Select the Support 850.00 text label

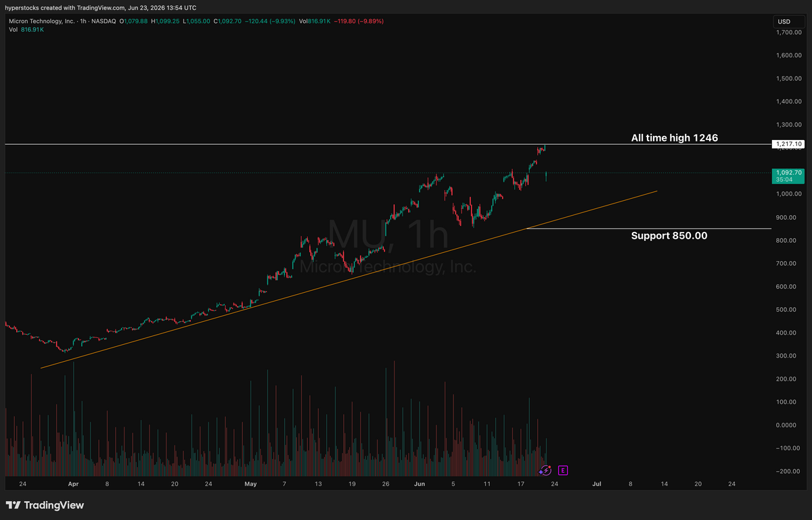pyautogui.click(x=669, y=235)
